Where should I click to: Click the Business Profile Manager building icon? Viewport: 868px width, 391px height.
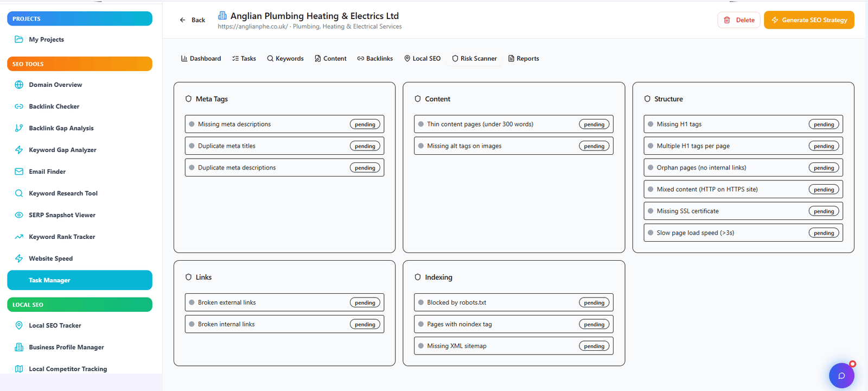point(19,347)
